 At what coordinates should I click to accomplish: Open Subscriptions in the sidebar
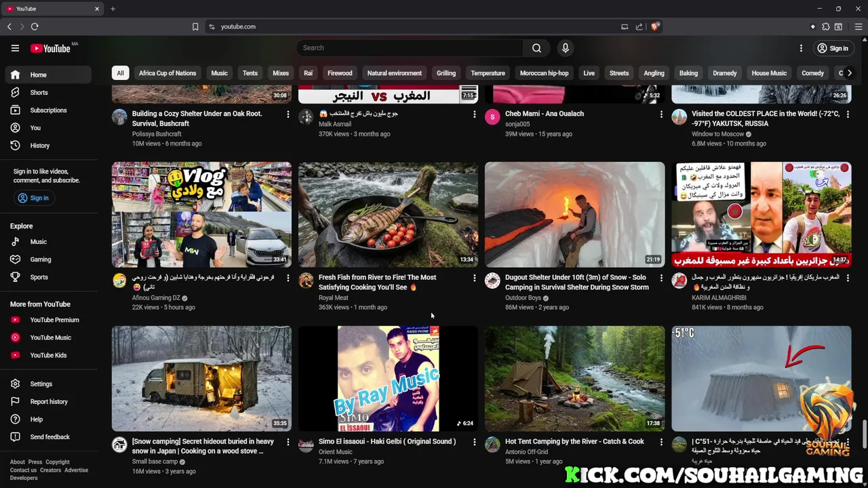[x=47, y=110]
